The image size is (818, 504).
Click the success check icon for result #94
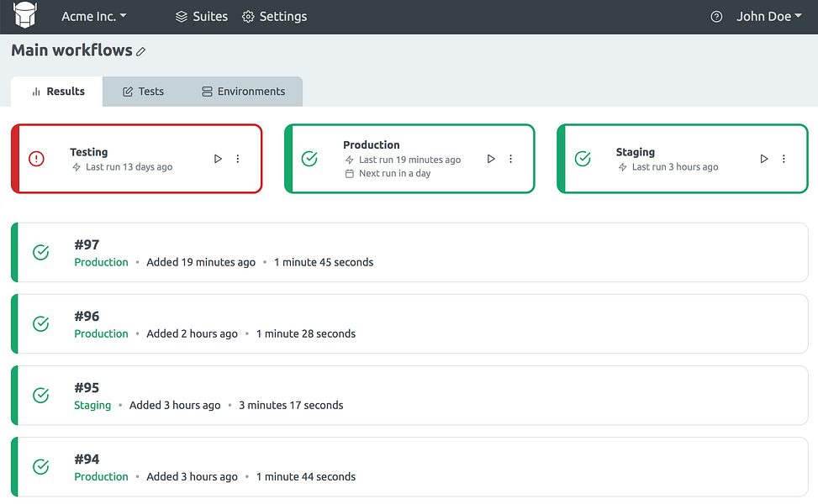point(40,466)
